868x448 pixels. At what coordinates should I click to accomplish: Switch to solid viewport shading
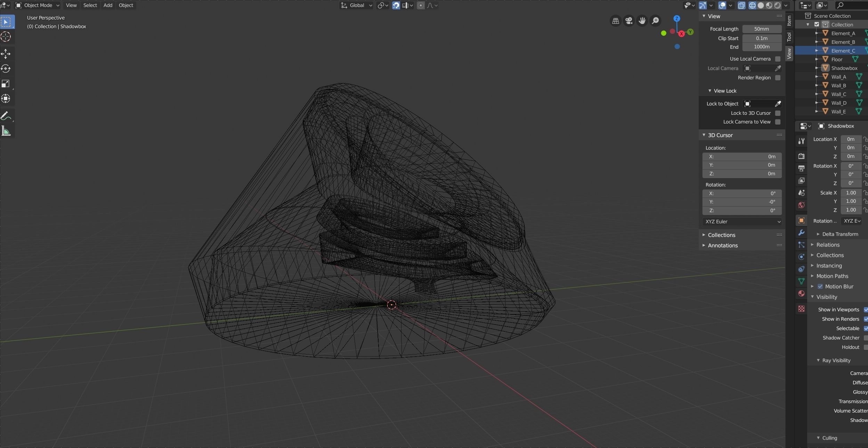[x=761, y=5]
